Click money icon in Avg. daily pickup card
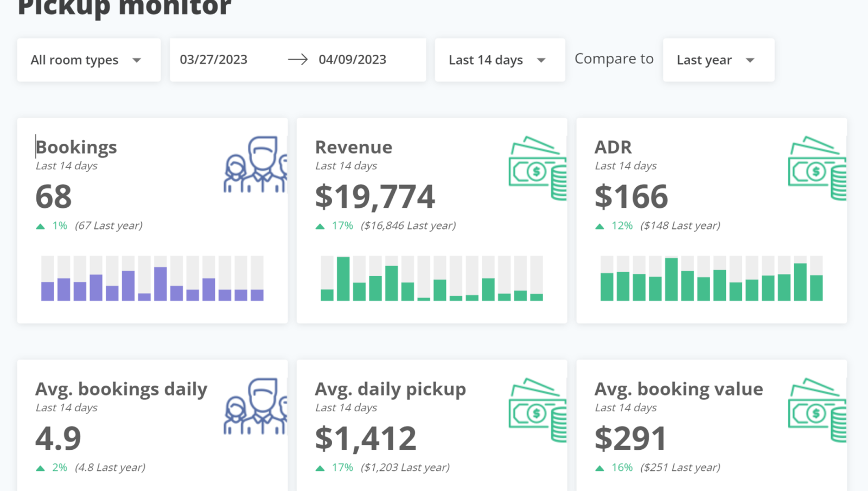The image size is (868, 491). (537, 410)
